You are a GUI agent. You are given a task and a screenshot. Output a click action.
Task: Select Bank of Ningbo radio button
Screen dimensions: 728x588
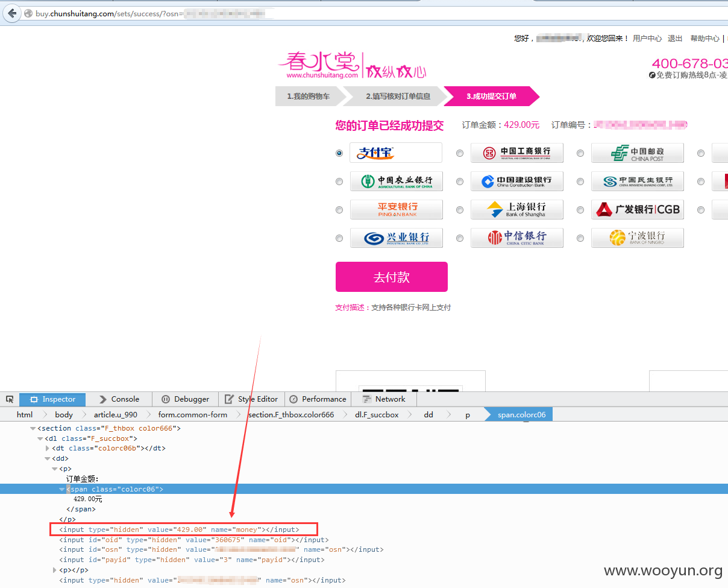[x=580, y=238]
